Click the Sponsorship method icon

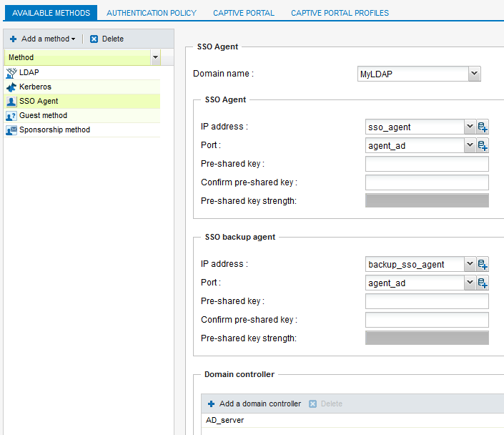point(11,130)
